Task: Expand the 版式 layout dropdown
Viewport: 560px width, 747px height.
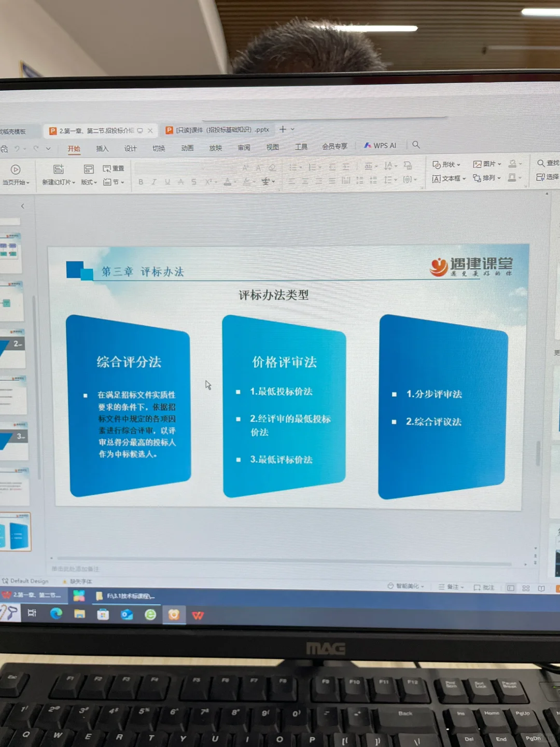Action: tap(95, 182)
